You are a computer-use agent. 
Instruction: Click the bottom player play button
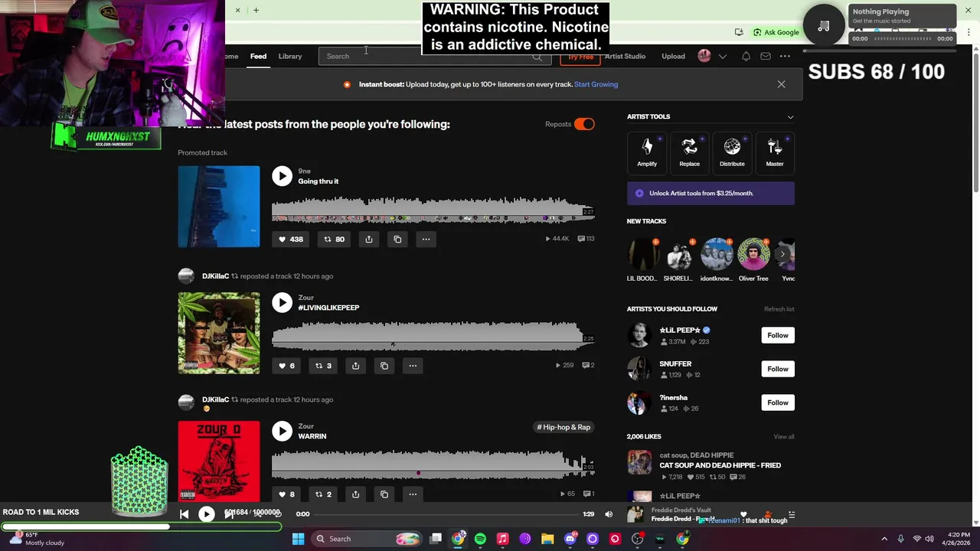click(207, 514)
